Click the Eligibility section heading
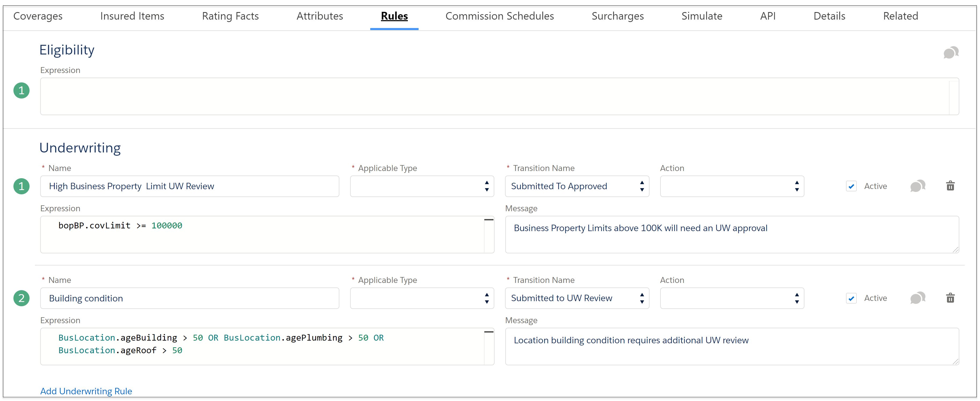 pos(67,50)
